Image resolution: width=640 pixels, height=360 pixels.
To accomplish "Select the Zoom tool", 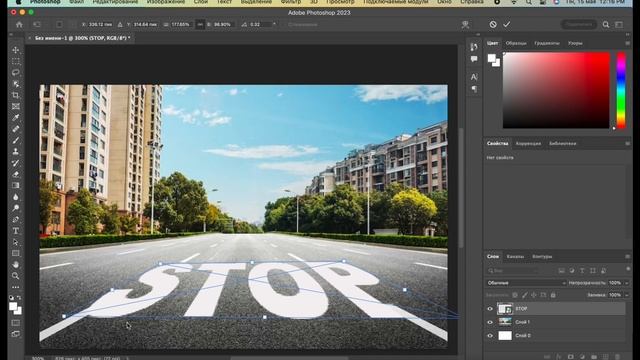I will click(16, 276).
